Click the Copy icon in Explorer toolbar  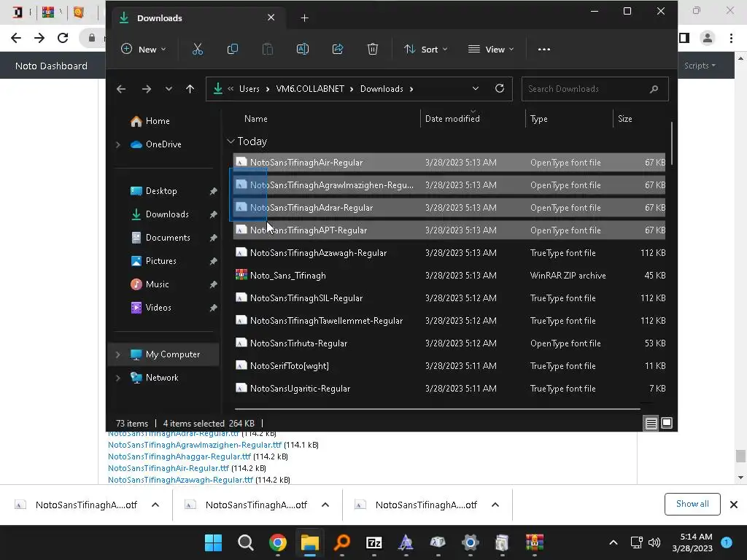[x=233, y=49]
